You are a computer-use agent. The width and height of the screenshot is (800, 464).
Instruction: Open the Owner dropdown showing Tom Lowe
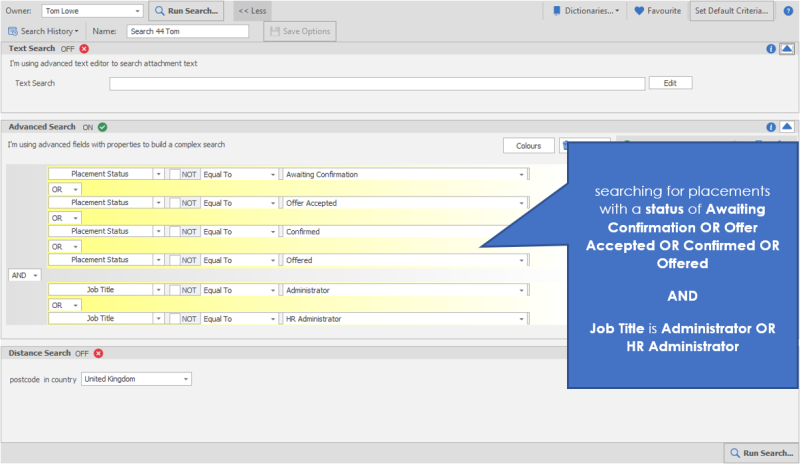tap(93, 11)
